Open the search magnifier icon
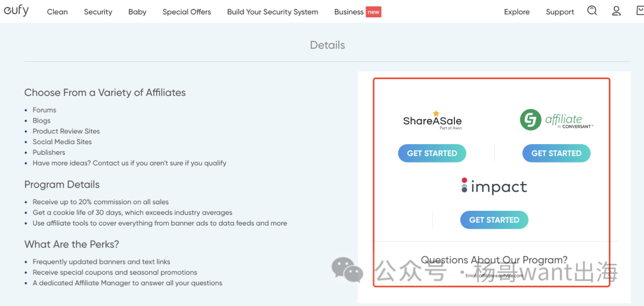Viewport: 644px width, 306px height. point(592,11)
